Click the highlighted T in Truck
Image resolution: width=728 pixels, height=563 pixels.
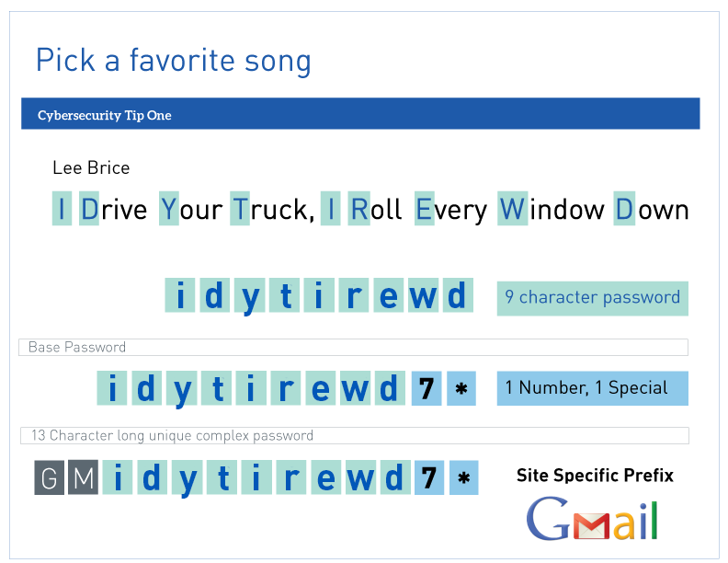[x=240, y=210]
